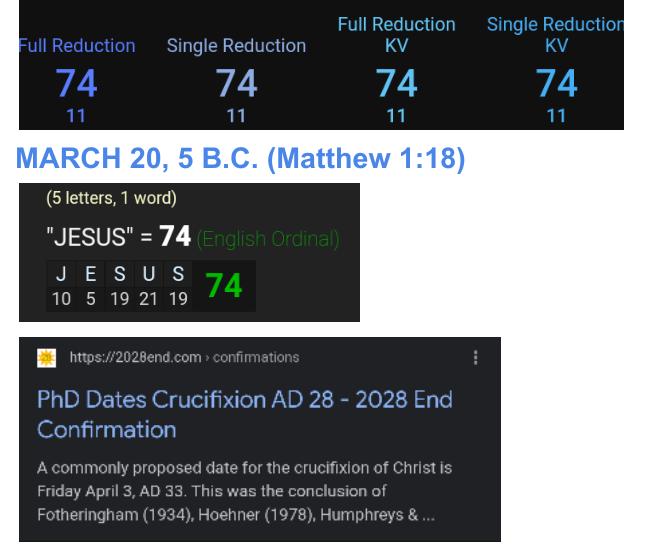Click the green 74 total in letter breakdown

click(224, 287)
